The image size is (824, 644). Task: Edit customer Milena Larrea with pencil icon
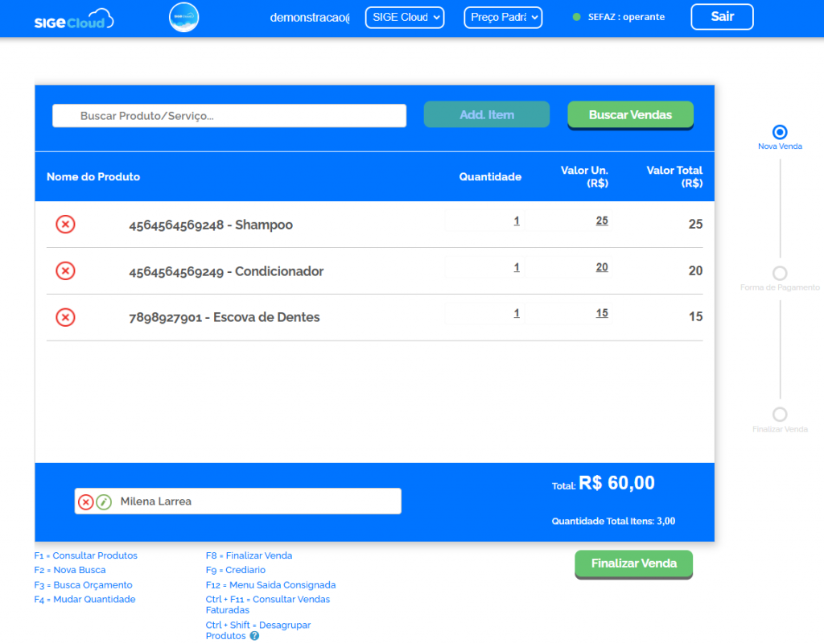[104, 502]
